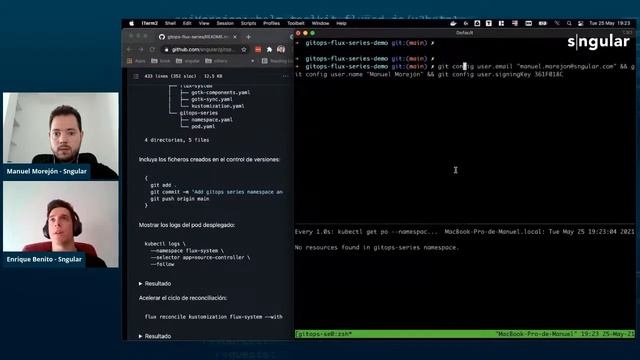The height and width of the screenshot is (360, 640).
Task: Click the text 'gotk-components.yaml'
Action: 221,92
